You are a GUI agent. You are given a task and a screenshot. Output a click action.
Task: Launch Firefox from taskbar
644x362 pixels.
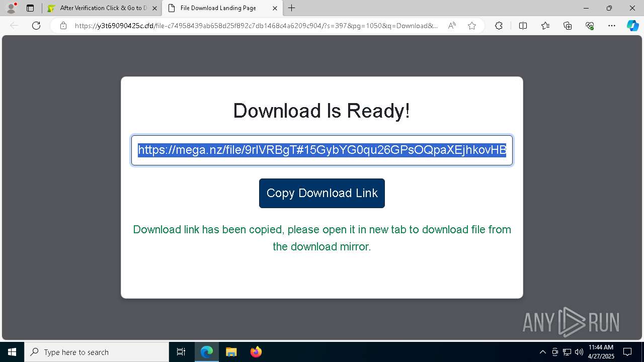(256, 352)
